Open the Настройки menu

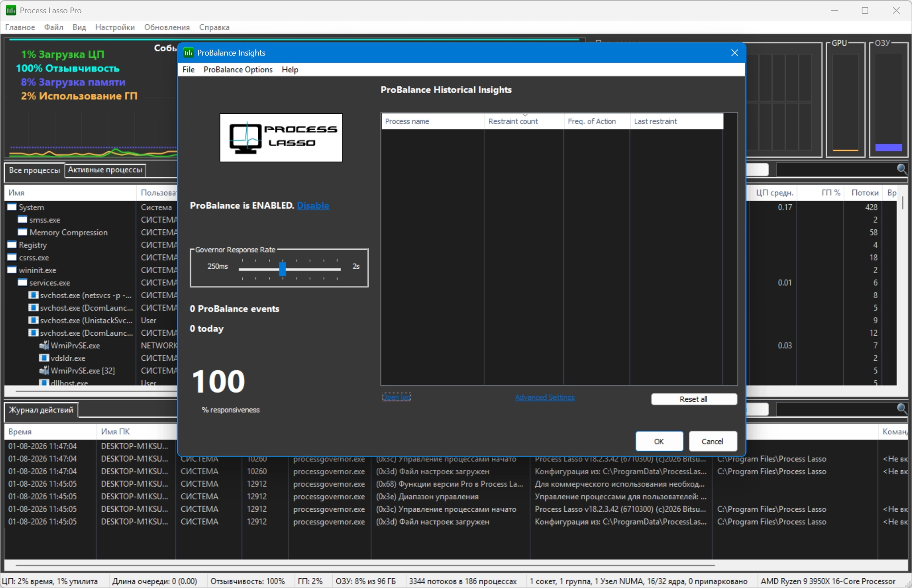115,27
